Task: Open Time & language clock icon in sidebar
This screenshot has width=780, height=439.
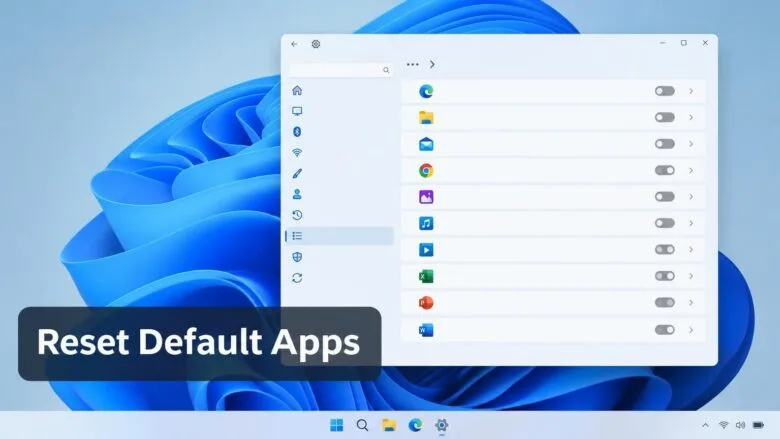Action: [x=297, y=215]
